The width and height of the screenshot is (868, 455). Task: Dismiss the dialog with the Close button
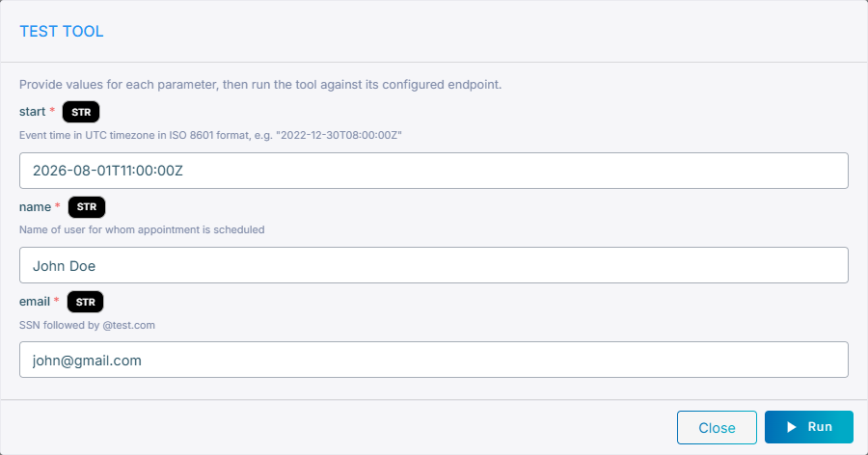717,427
